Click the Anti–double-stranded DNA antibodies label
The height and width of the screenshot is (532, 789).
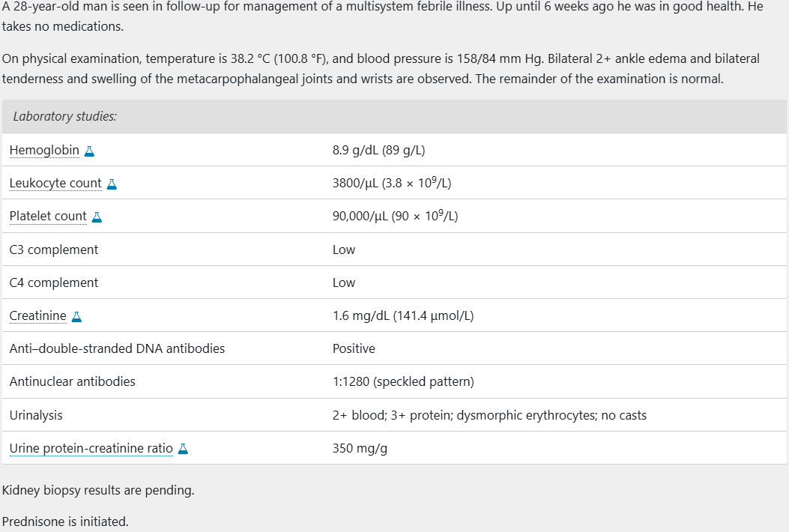(117, 348)
